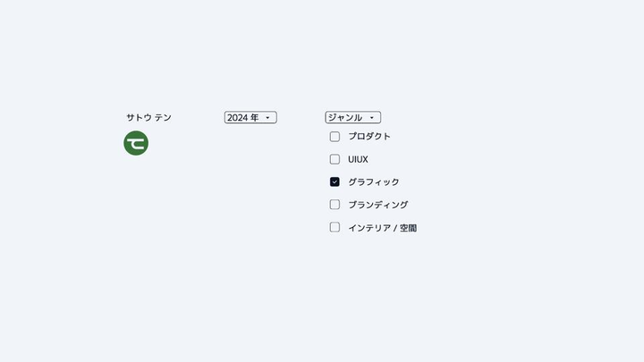Uncheck the グラフィック checkbox
Viewport: 644px width, 362px height.
point(335,181)
